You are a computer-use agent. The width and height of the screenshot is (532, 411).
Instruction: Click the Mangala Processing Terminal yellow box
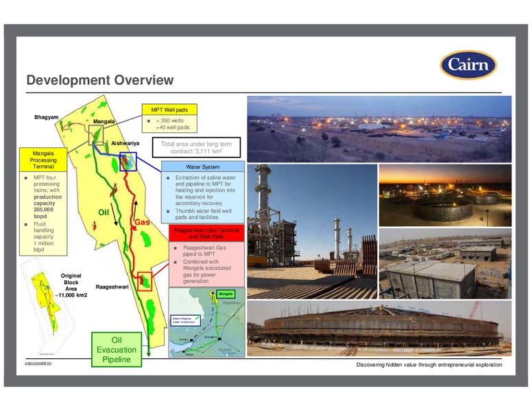click(43, 160)
